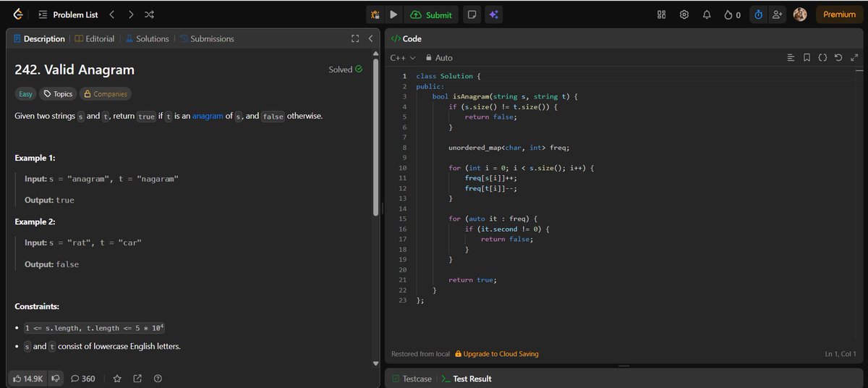
Task: Open notifications bell icon
Action: [707, 14]
